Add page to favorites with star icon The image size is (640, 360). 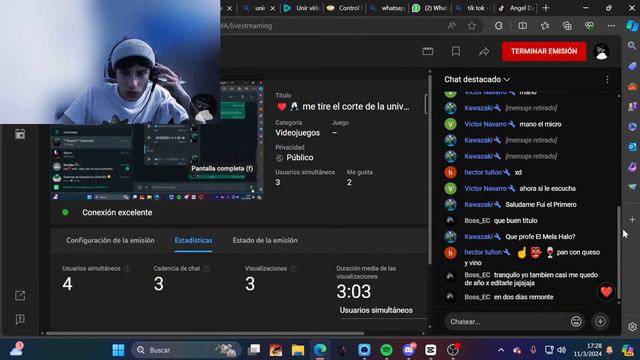coord(472,26)
